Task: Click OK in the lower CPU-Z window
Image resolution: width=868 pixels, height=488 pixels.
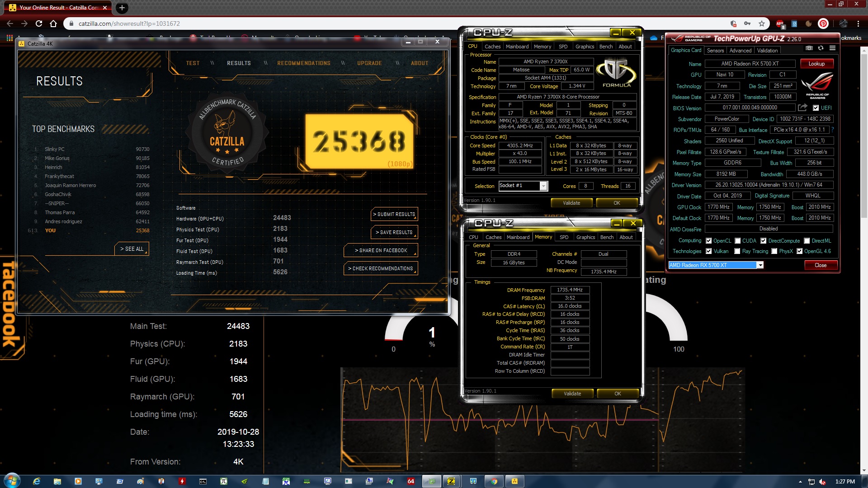Action: coord(618,394)
